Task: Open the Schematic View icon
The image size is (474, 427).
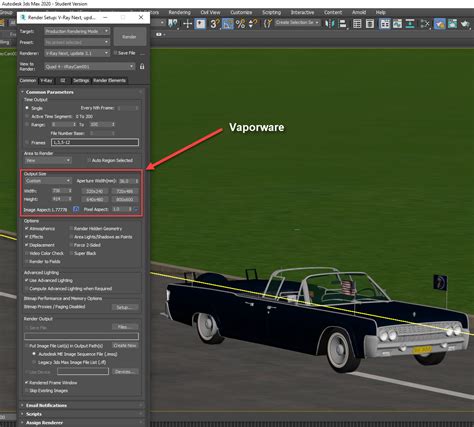Action: (x=410, y=24)
